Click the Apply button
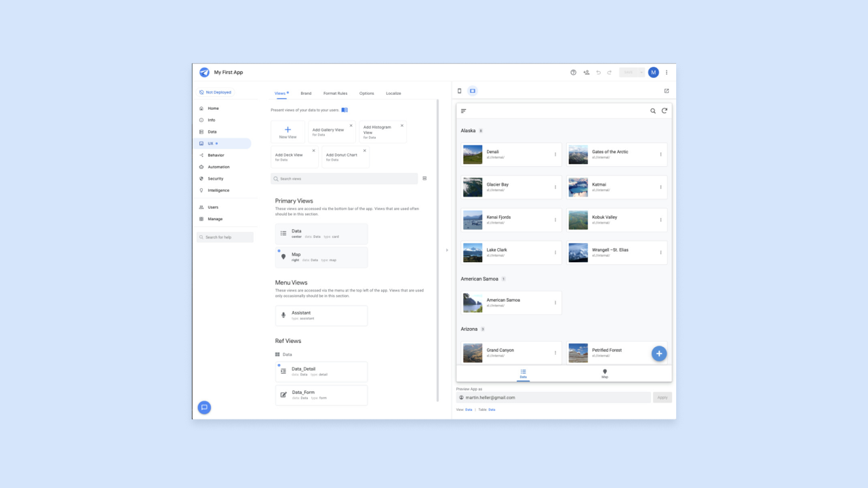 pyautogui.click(x=663, y=398)
